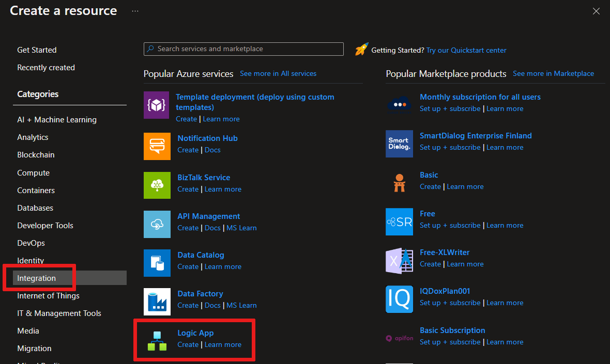Click Learn more under Logic App

[x=223, y=344]
